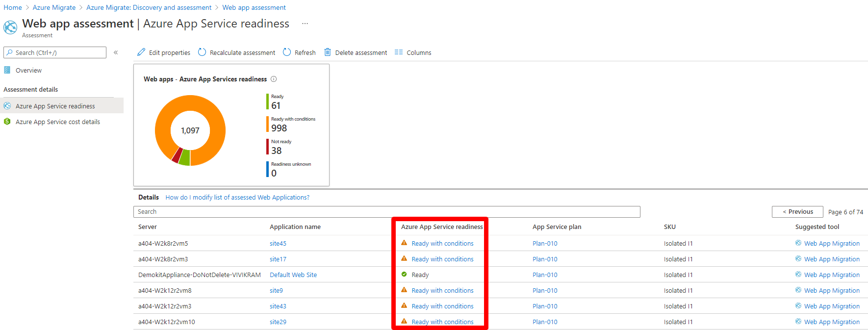Click the Details table search box
868x330 pixels.
coord(386,212)
